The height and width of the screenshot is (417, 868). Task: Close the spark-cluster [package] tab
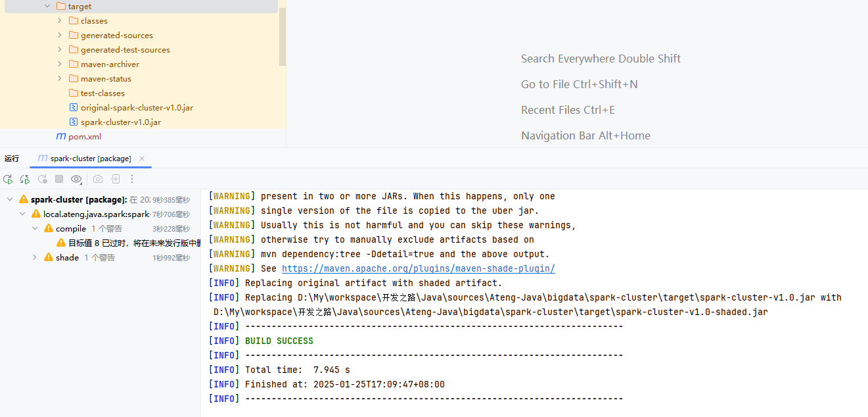click(142, 159)
